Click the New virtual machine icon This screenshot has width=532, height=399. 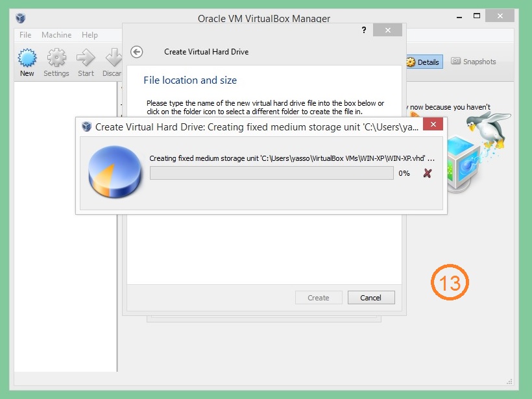[x=27, y=60]
